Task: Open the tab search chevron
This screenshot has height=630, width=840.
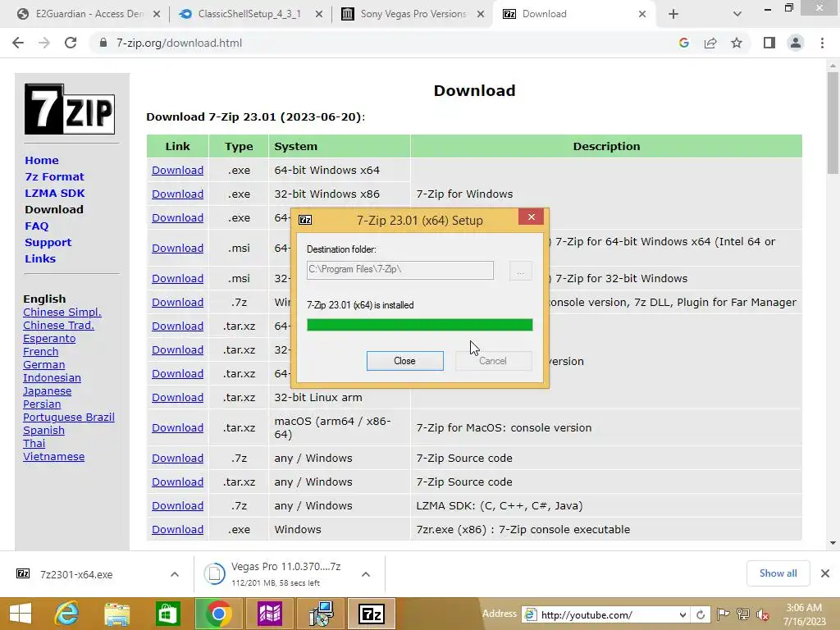Action: tap(737, 14)
